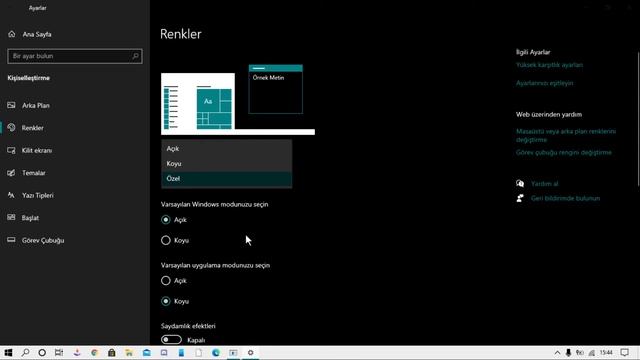
Task: Click Yardım al link text
Action: (x=544, y=184)
